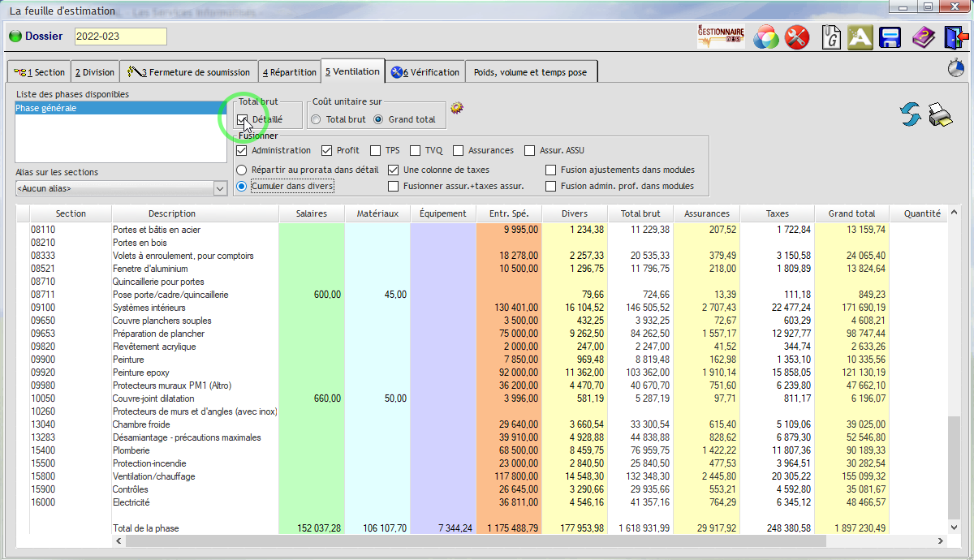974x560 pixels.
Task: Toggle the Détaillé checkbox
Action: (242, 119)
